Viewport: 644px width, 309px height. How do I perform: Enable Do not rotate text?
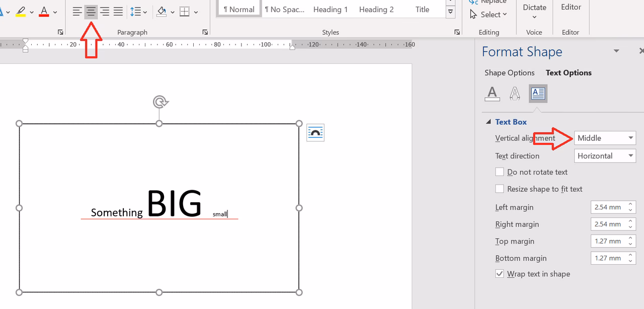tap(500, 172)
